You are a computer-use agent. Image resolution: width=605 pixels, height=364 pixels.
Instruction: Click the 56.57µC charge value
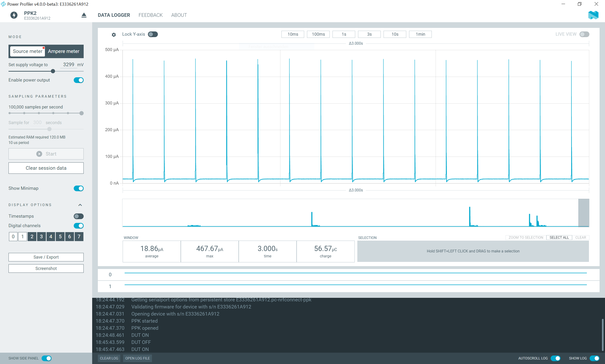(325, 249)
